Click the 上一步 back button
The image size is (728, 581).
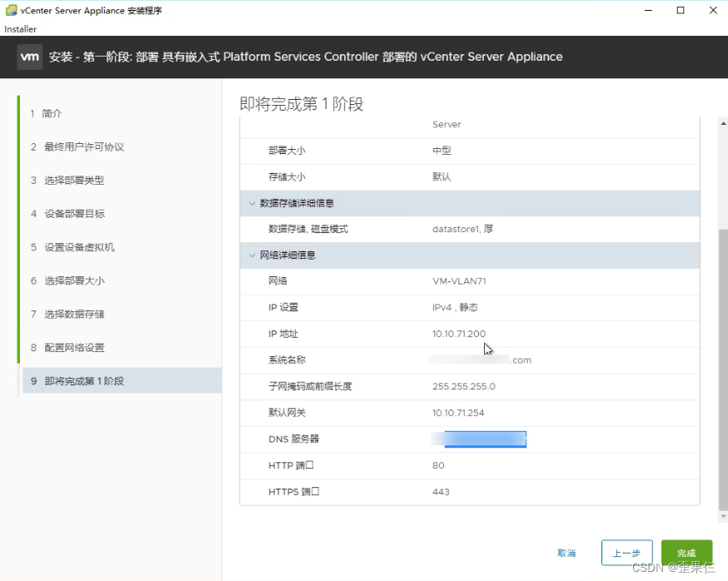626,553
